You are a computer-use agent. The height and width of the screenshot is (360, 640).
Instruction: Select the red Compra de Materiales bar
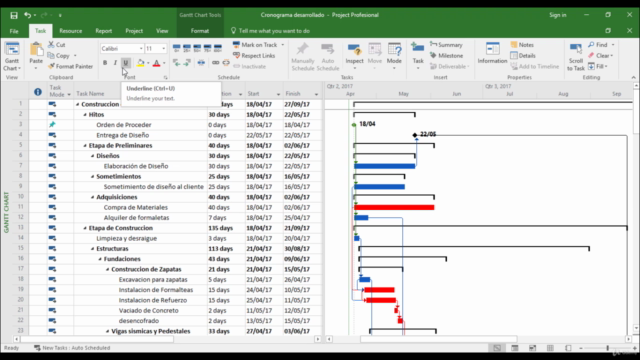pyautogui.click(x=394, y=207)
